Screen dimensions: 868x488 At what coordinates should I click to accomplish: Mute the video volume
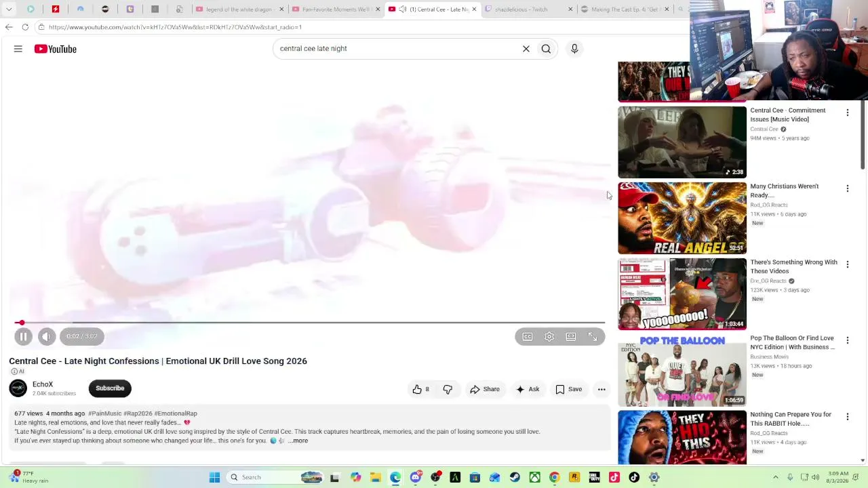click(x=46, y=336)
